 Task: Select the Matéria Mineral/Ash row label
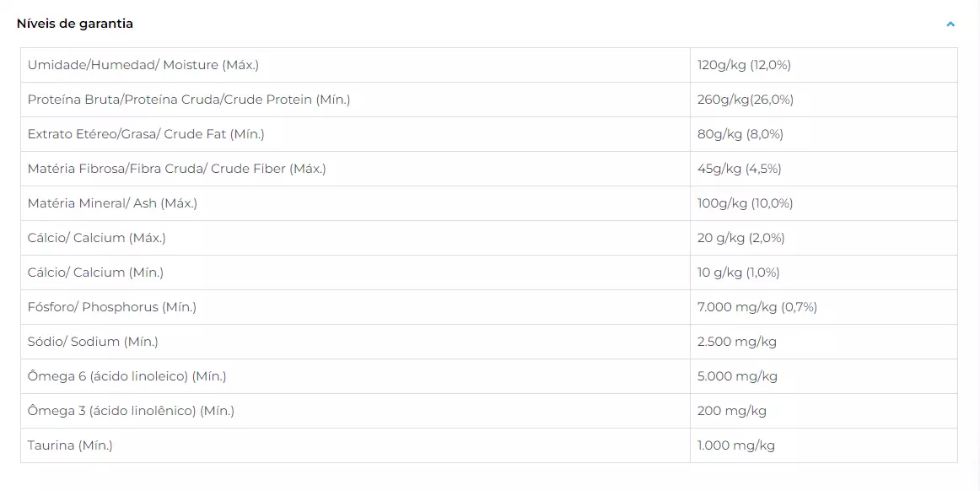coord(112,203)
